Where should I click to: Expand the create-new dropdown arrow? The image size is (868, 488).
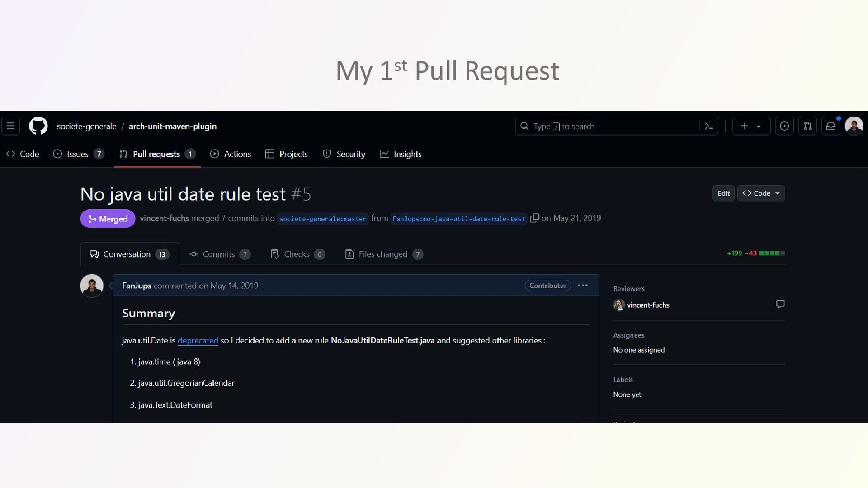click(x=759, y=127)
